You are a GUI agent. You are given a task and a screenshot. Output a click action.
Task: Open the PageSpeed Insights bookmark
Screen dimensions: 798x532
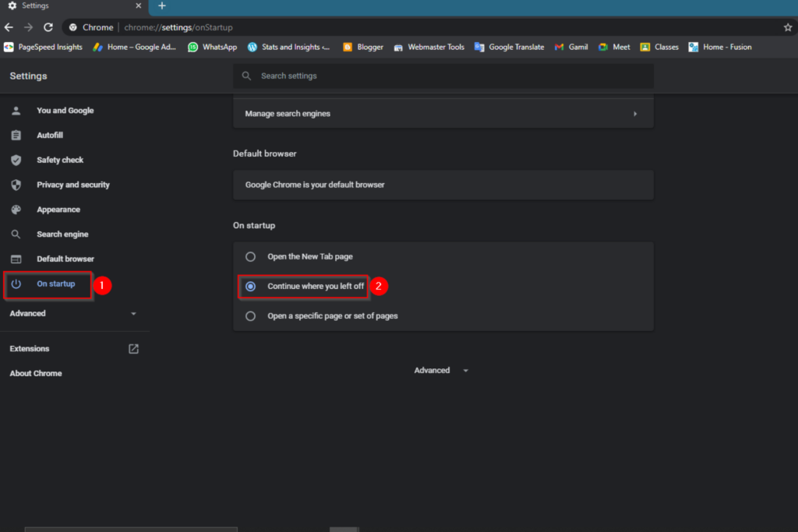(44, 47)
